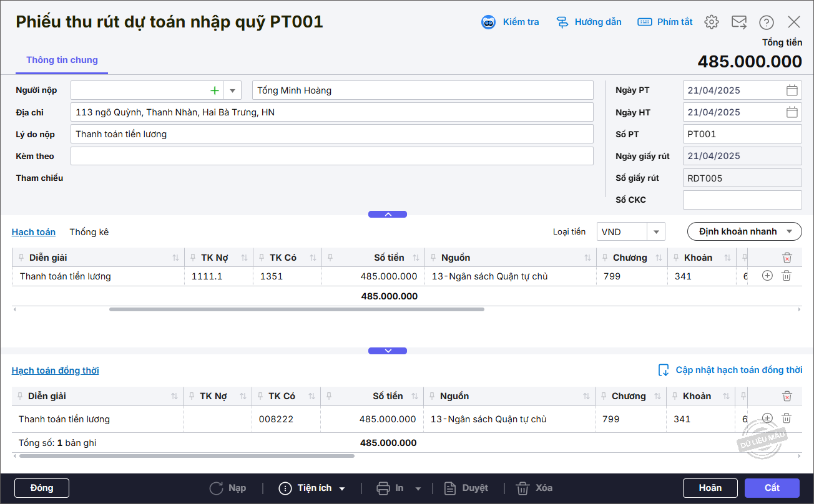Delete the Hạch toán row with trash icon
The height and width of the screenshot is (504, 814).
(x=787, y=276)
